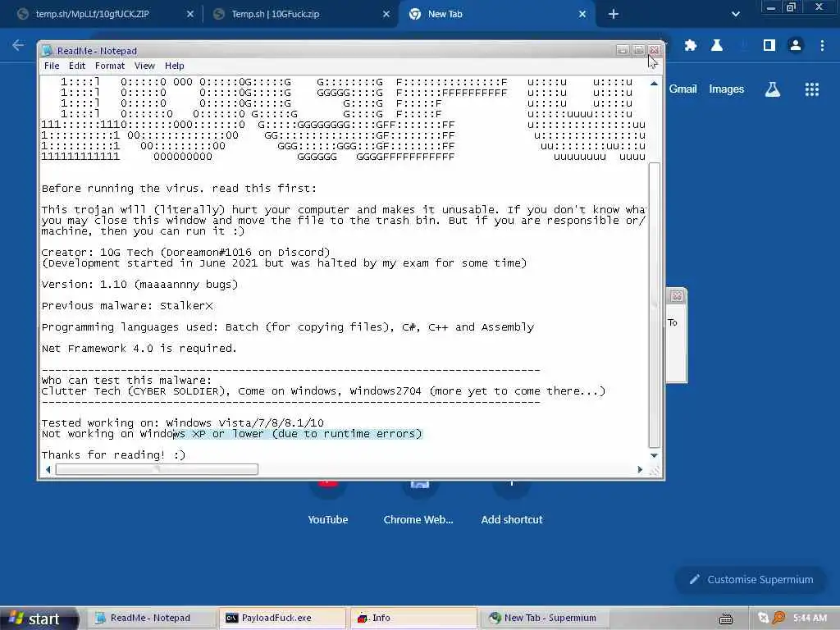Click the "Who can test this malware:" line

[x=126, y=381]
